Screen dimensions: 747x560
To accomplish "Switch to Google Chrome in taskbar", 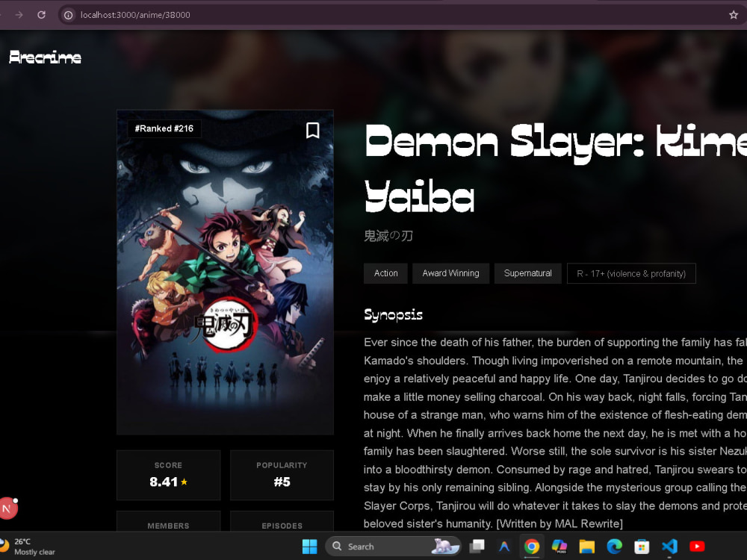I will click(532, 547).
